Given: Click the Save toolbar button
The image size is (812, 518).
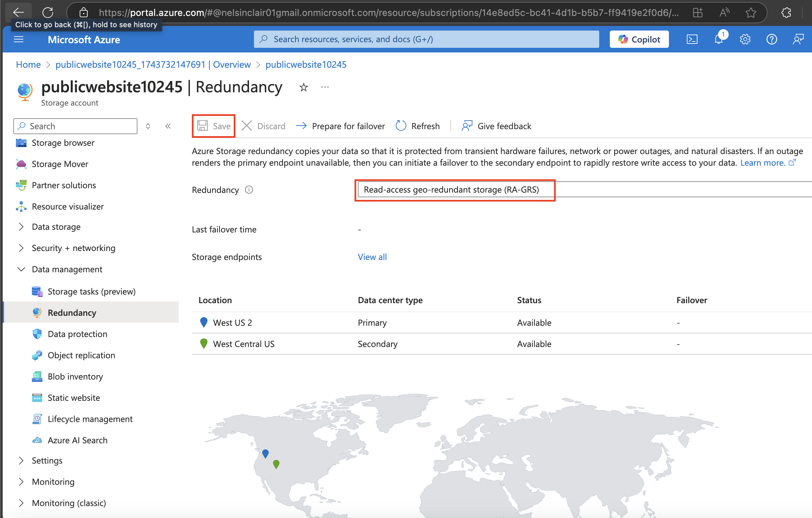Looking at the screenshot, I should point(214,126).
